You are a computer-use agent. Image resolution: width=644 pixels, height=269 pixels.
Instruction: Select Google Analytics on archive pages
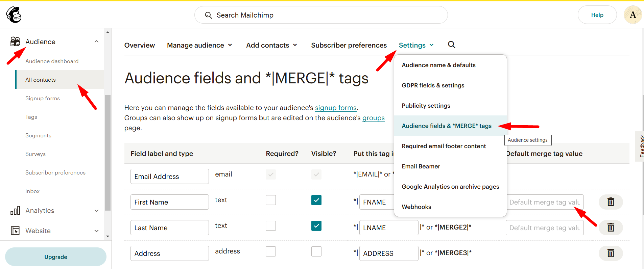point(450,187)
